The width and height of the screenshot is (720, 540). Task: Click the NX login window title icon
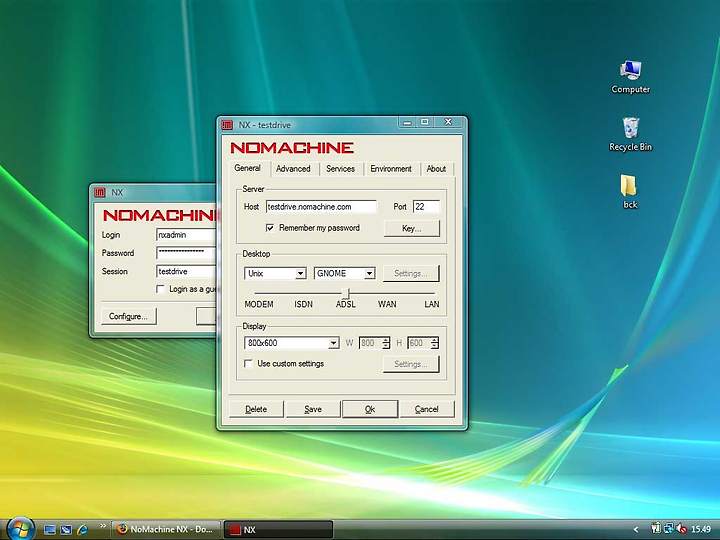click(x=100, y=192)
